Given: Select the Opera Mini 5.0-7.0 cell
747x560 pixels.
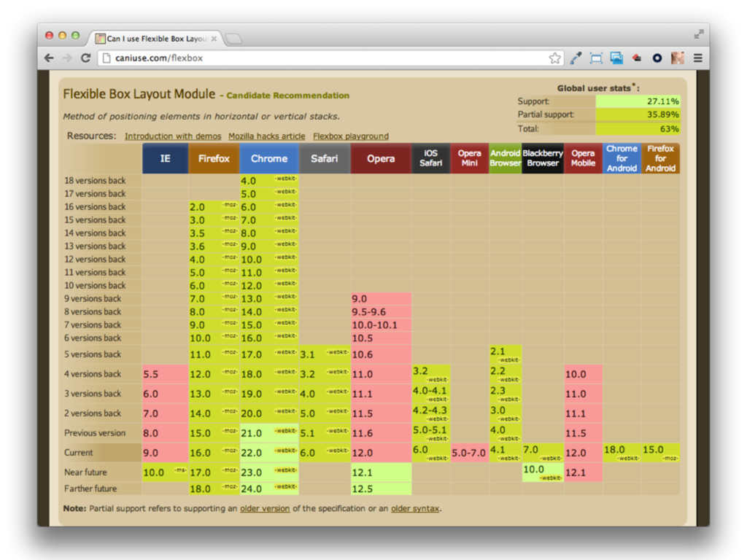Looking at the screenshot, I should 469,453.
